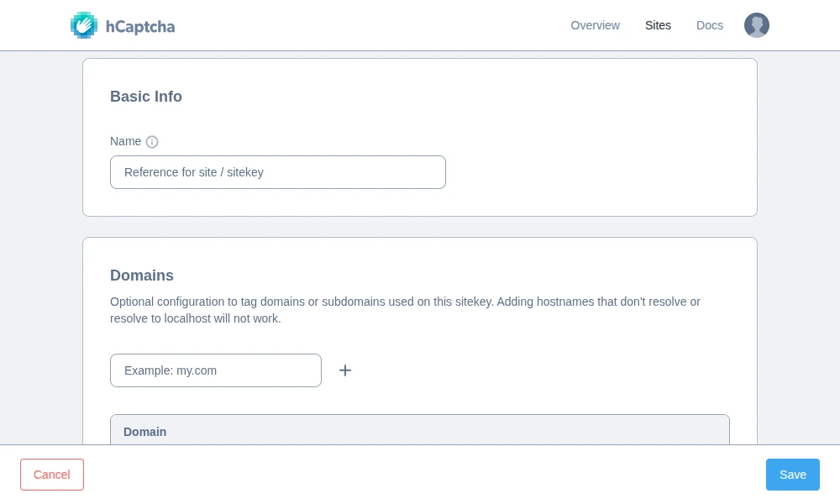Click the Basic Info section heading

(146, 97)
